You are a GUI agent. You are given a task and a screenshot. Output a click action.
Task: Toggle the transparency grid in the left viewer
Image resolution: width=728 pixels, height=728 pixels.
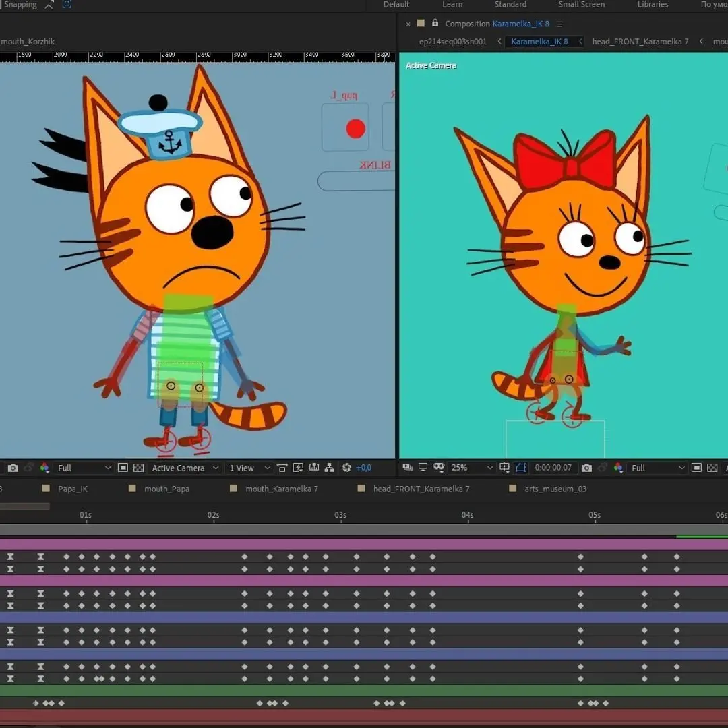click(x=139, y=468)
